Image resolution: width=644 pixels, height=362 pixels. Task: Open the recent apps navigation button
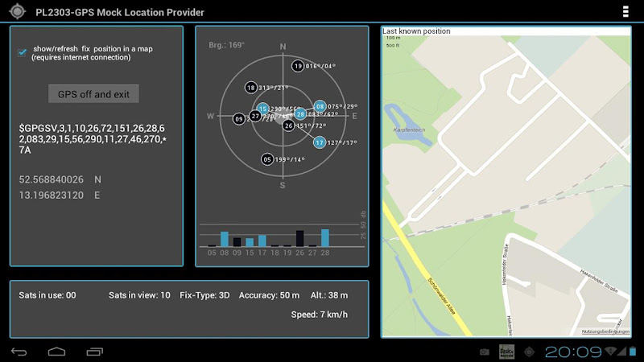tap(94, 352)
